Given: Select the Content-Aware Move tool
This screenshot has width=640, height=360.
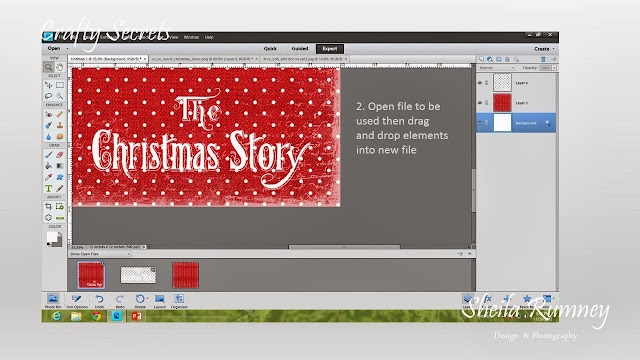Looking at the screenshot, I should [49, 218].
